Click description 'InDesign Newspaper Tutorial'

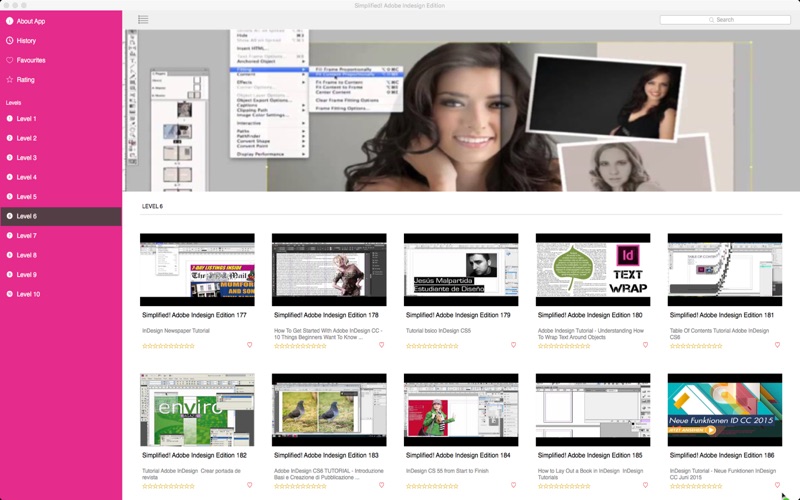tap(176, 331)
